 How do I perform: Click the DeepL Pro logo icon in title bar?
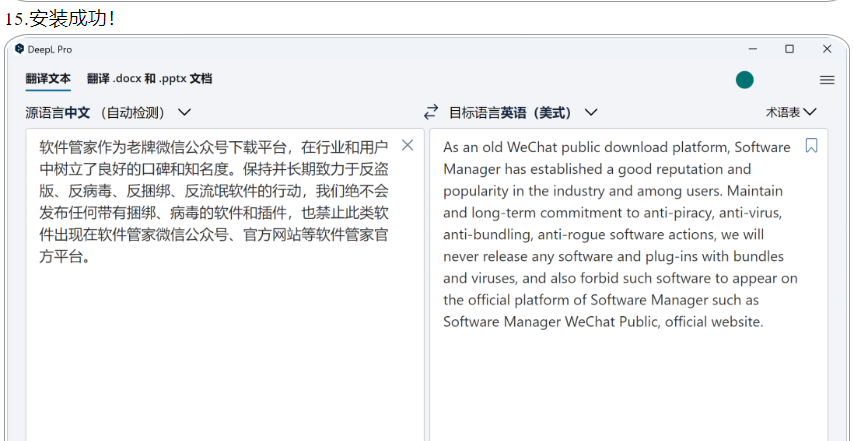(x=20, y=49)
